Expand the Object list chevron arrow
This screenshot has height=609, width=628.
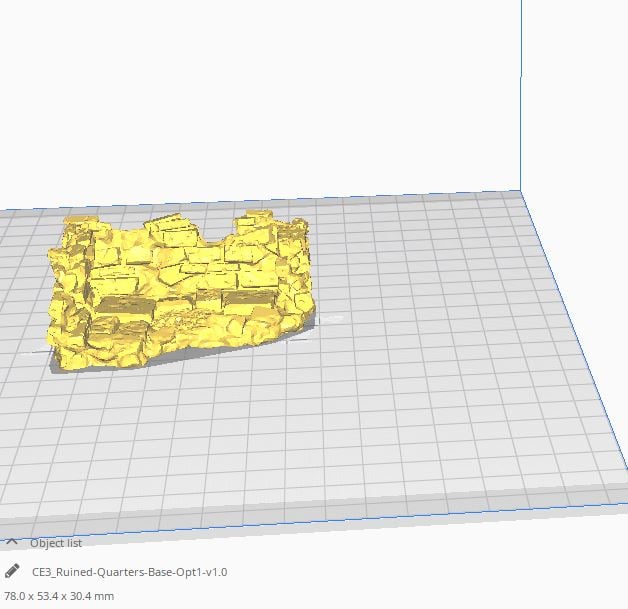pyautogui.click(x=12, y=543)
